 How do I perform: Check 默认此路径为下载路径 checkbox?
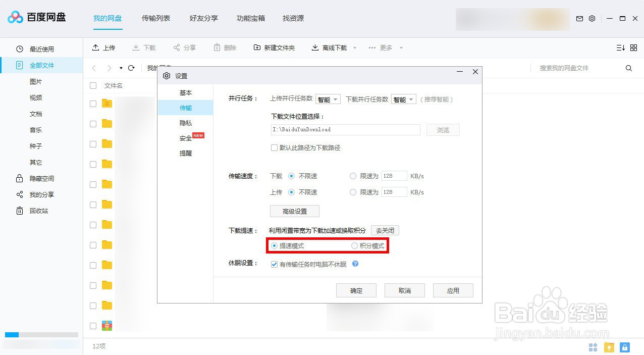click(x=274, y=147)
